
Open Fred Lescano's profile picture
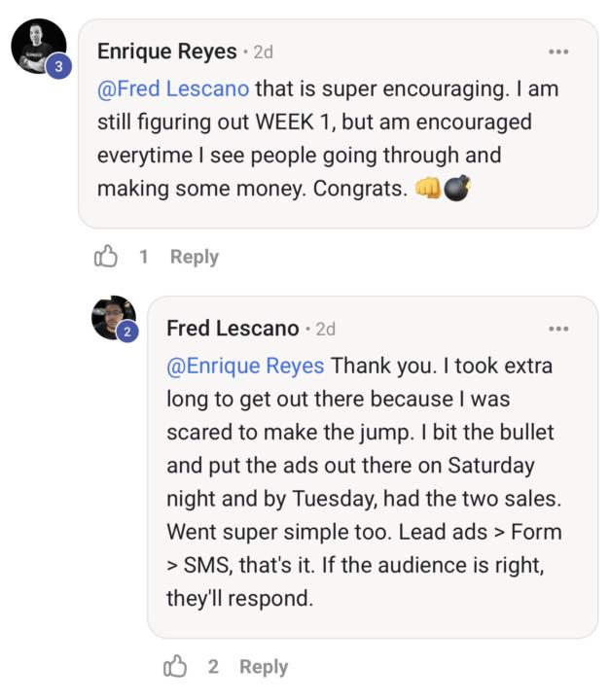coord(112,316)
